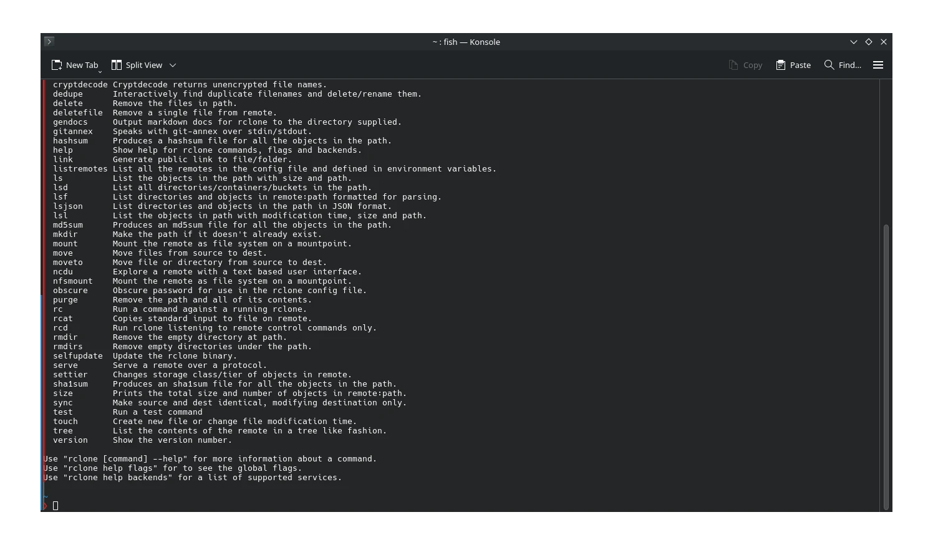Click the 'rcat' command text
This screenshot has width=933, height=560.
coord(63,319)
